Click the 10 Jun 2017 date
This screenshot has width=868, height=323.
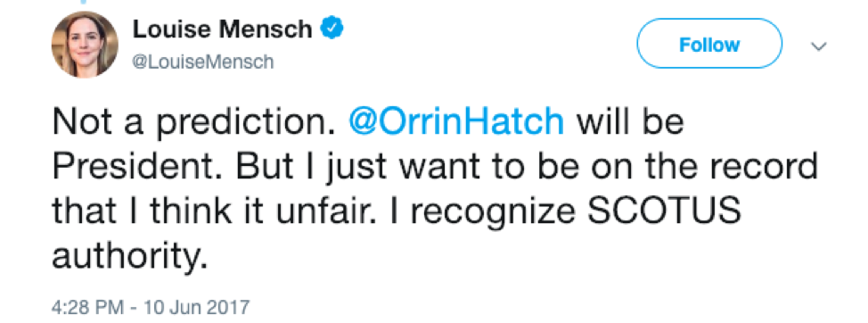(x=196, y=307)
